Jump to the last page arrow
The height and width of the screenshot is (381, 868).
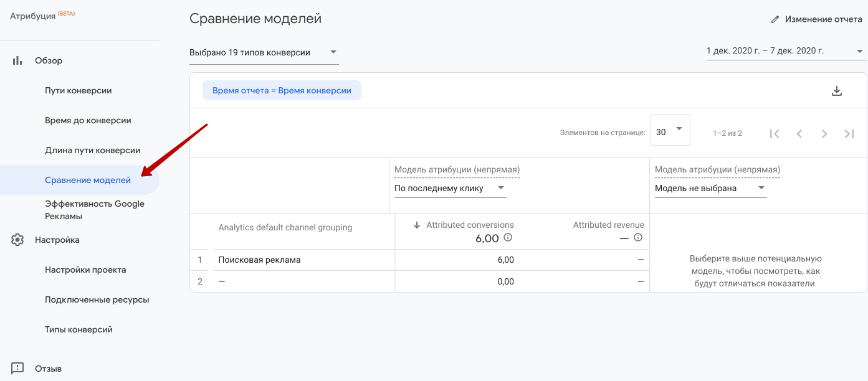click(849, 133)
